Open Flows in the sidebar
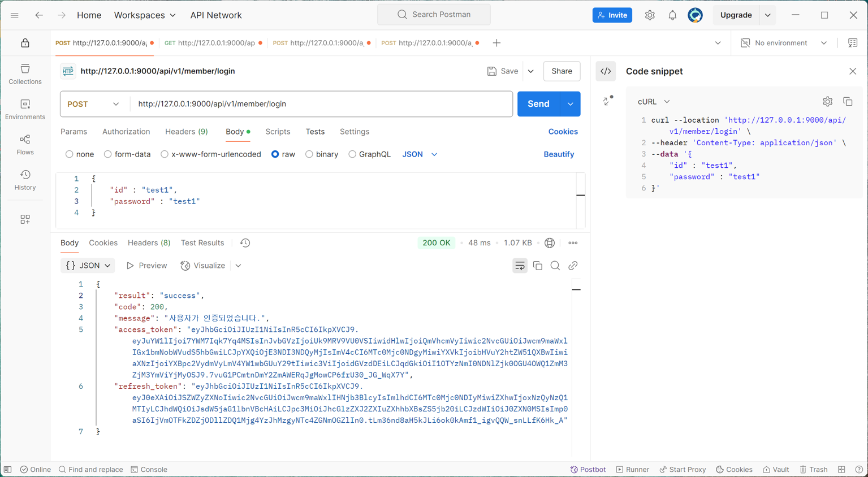868x477 pixels. tap(25, 145)
